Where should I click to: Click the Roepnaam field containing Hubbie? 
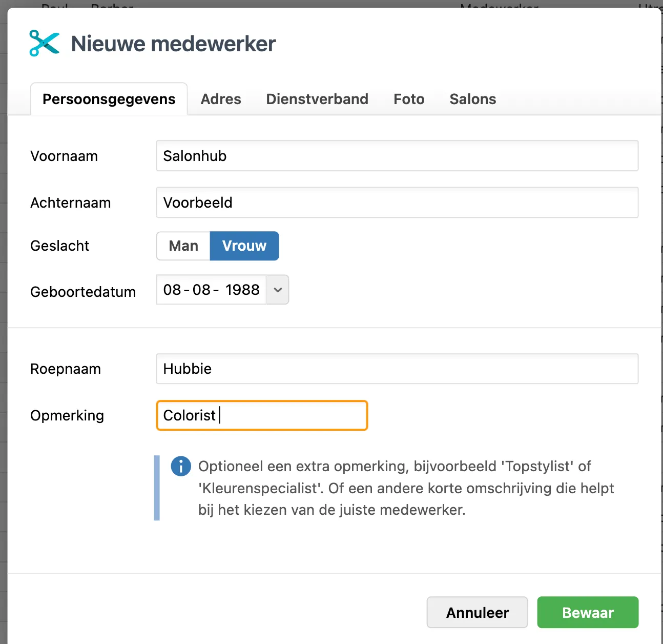point(397,369)
